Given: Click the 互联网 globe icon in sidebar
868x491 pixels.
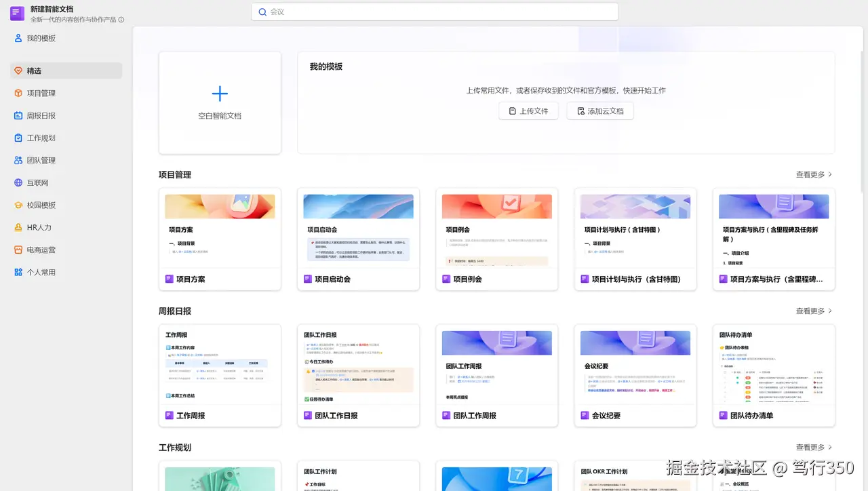Looking at the screenshot, I should (x=18, y=182).
